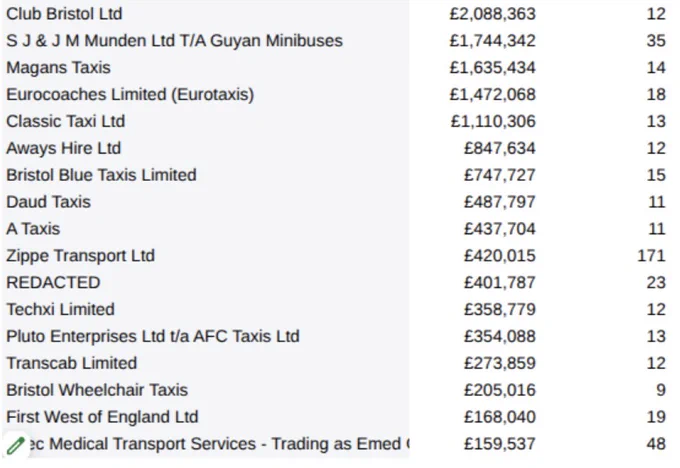Click the £273,859 Transcab amount

coord(500,363)
